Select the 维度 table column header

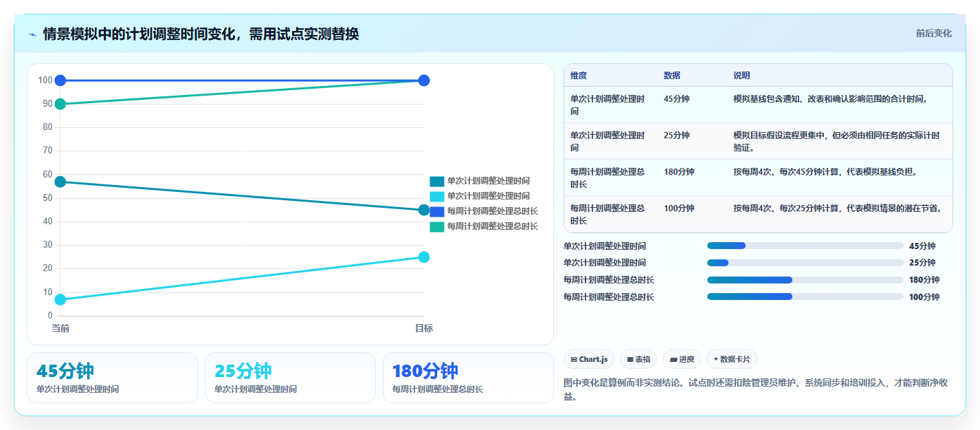coord(579,75)
